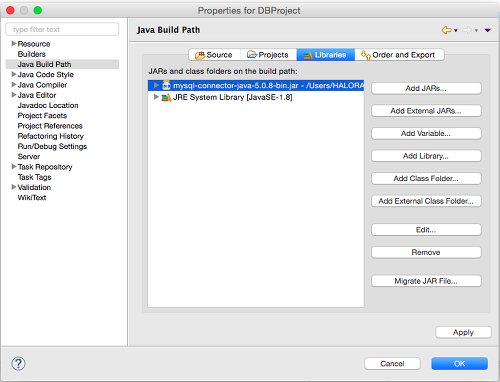Click the mysql-connector jar file icon

[166, 85]
